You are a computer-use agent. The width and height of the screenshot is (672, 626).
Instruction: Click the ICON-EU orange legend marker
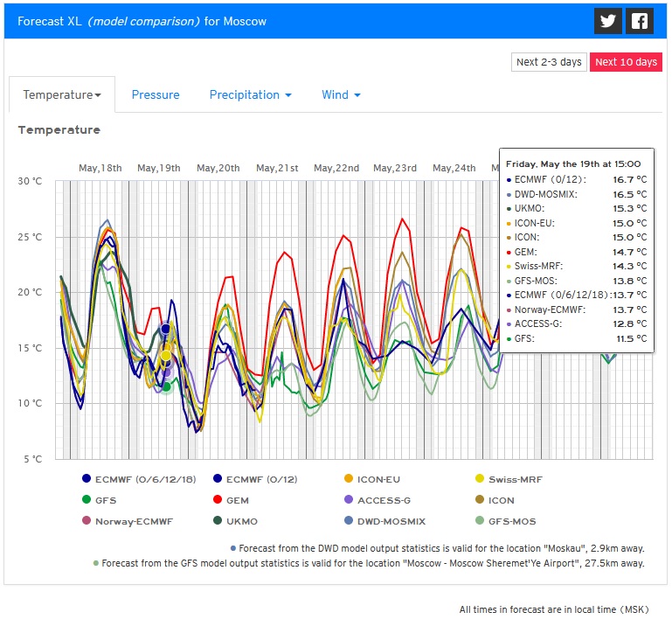click(349, 479)
